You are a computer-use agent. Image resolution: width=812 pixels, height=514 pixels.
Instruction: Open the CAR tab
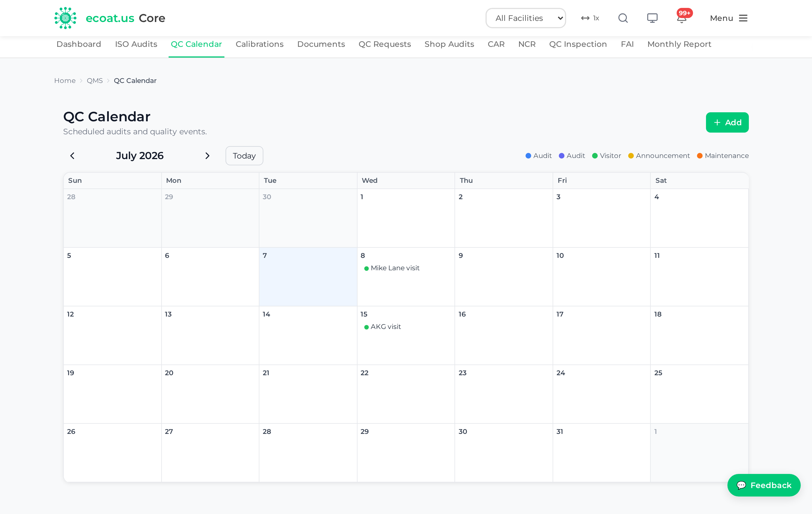pos(496,44)
